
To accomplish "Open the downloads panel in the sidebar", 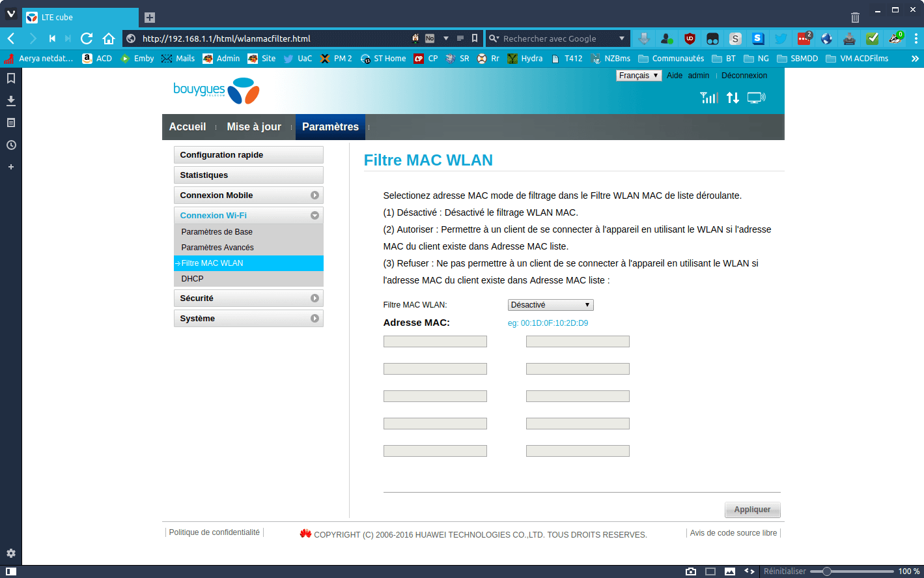I will 11,100.
